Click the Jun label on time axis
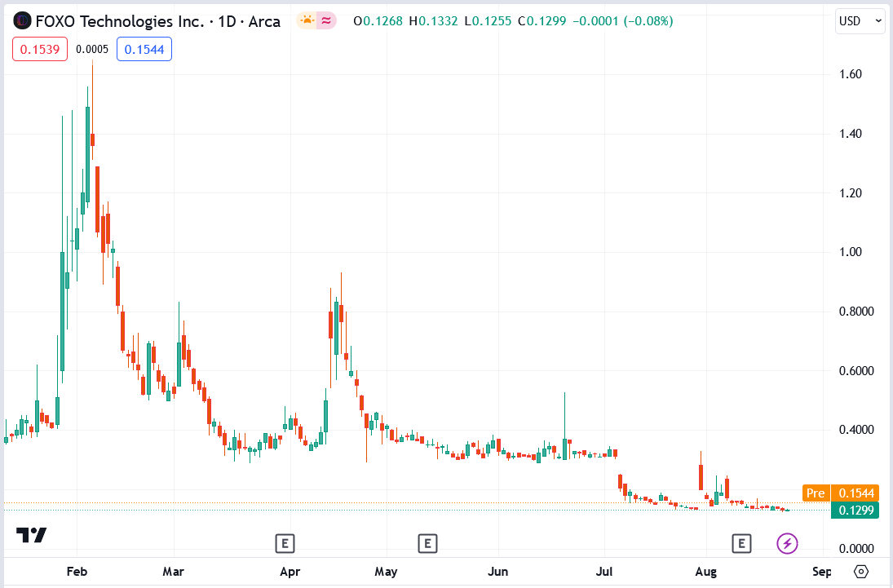This screenshot has height=588, width=893. (497, 571)
